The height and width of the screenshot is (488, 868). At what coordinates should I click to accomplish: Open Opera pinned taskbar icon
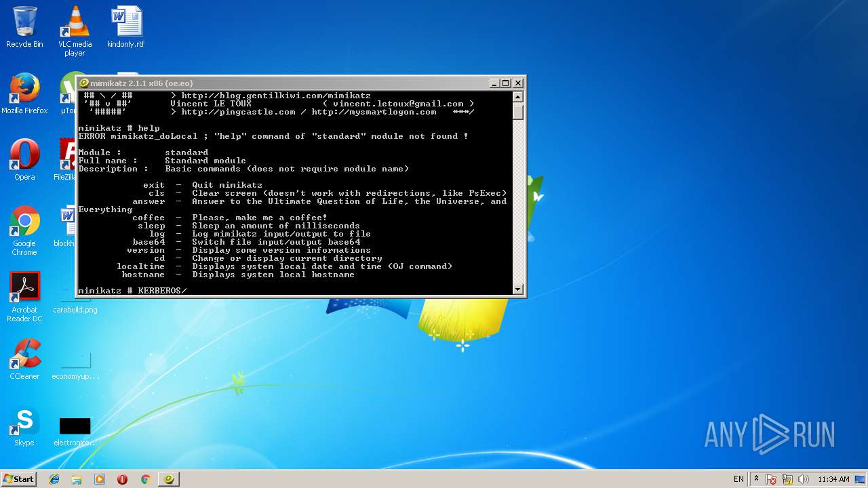tap(122, 479)
